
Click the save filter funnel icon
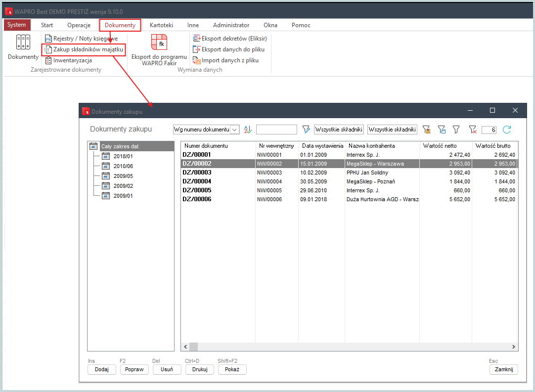426,130
